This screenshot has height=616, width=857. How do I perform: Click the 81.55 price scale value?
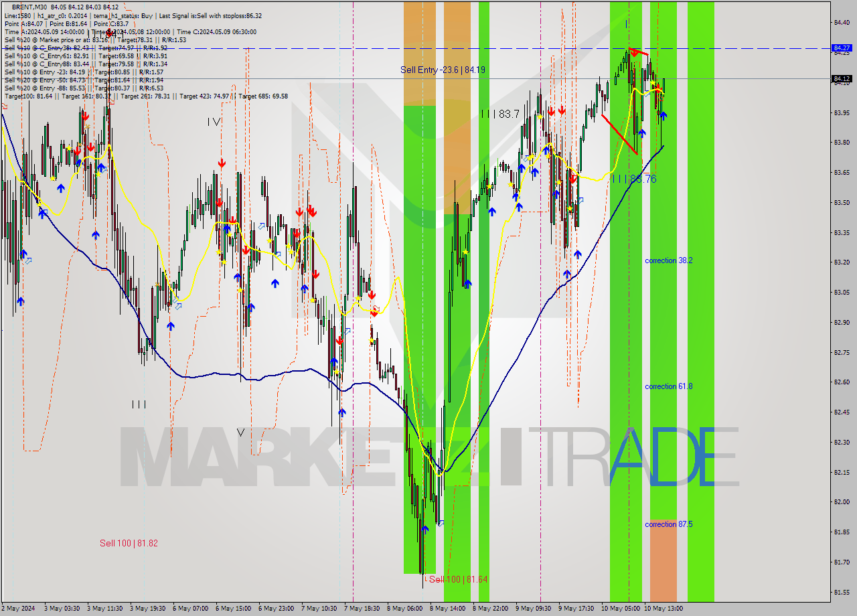(x=842, y=592)
